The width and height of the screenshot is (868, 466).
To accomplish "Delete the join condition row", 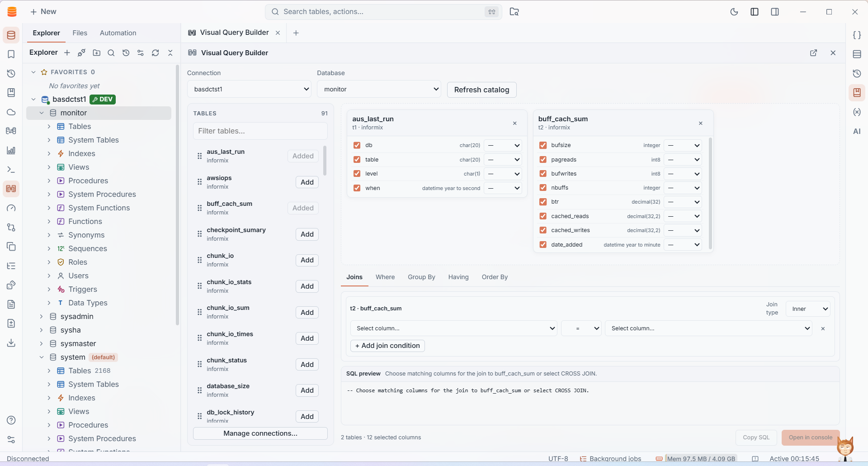I will click(823, 328).
